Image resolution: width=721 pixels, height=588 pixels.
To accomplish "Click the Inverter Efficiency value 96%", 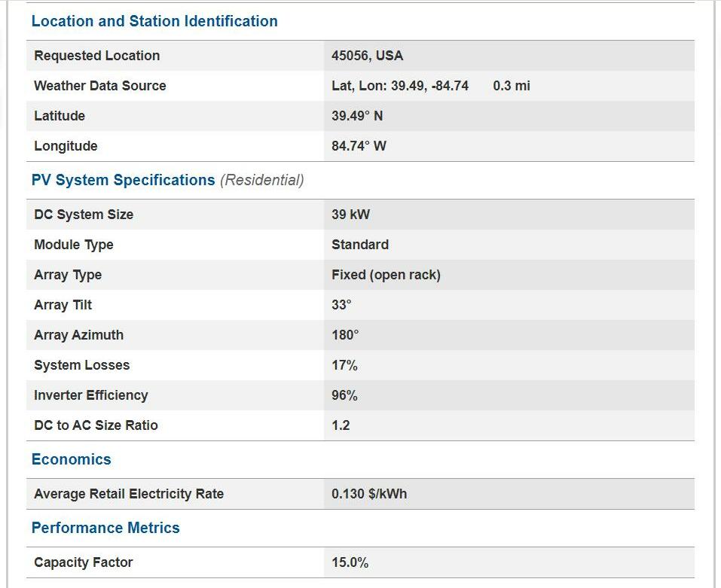I will pos(344,395).
